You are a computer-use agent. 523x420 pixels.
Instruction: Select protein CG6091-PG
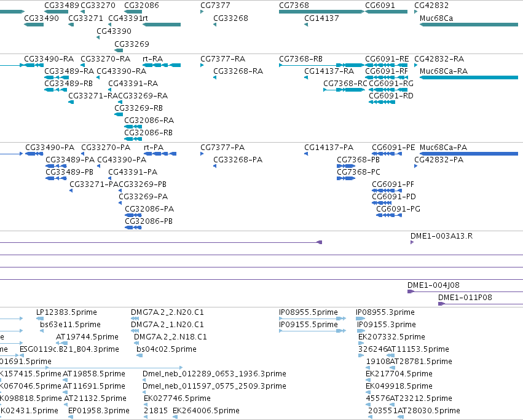coord(398,209)
